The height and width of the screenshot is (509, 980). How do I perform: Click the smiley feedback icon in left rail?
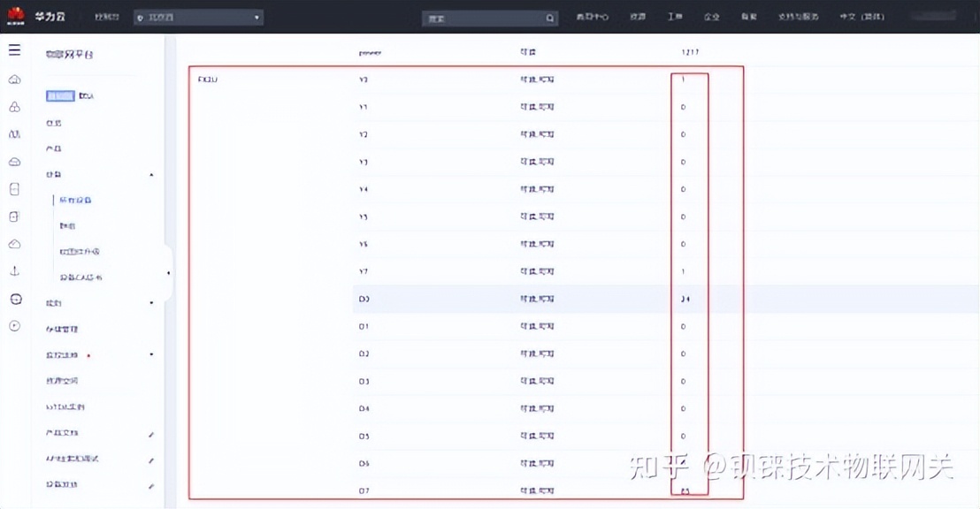click(13, 298)
